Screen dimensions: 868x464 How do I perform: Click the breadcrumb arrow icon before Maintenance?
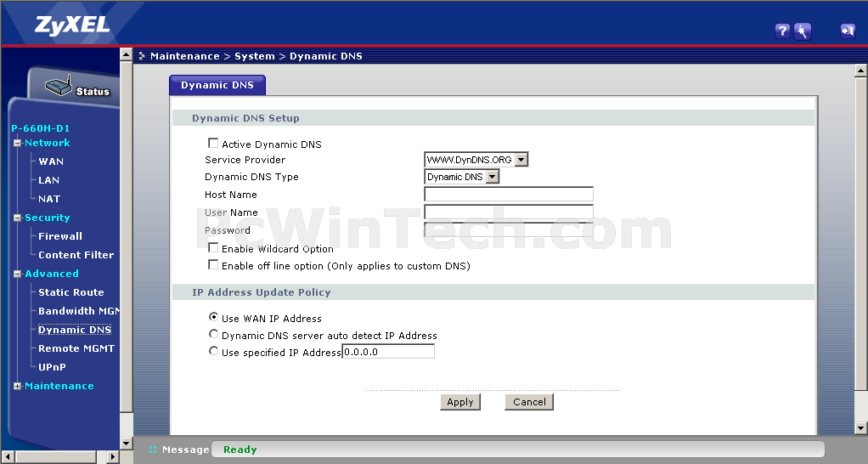142,56
